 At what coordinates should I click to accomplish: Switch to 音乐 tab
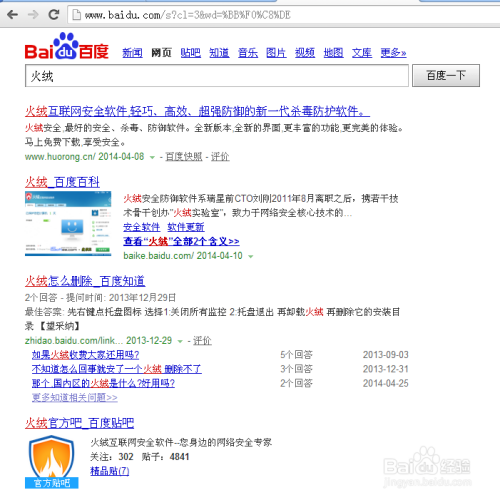coord(248,53)
